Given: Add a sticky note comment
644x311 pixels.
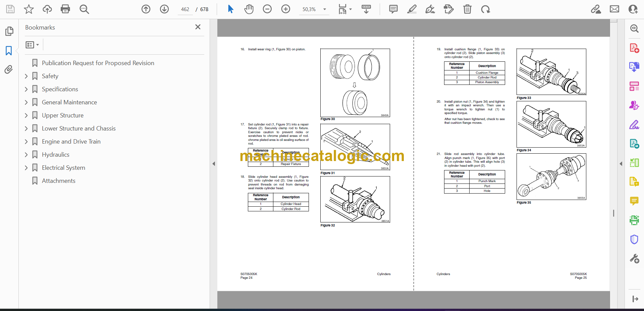Looking at the screenshot, I should 393,9.
